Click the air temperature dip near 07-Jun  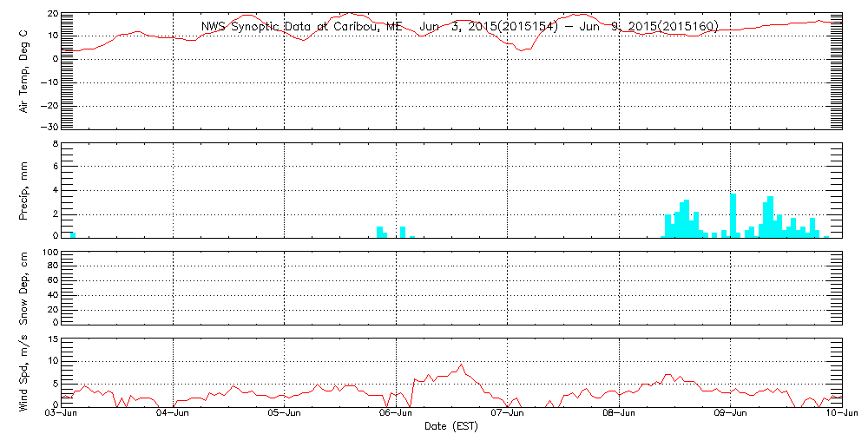click(521, 49)
